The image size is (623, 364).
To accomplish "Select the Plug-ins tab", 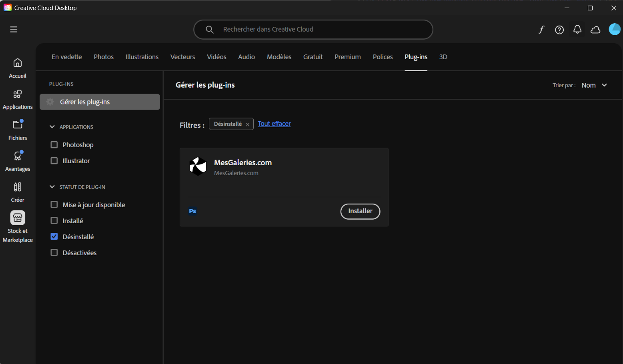I will pos(416,57).
